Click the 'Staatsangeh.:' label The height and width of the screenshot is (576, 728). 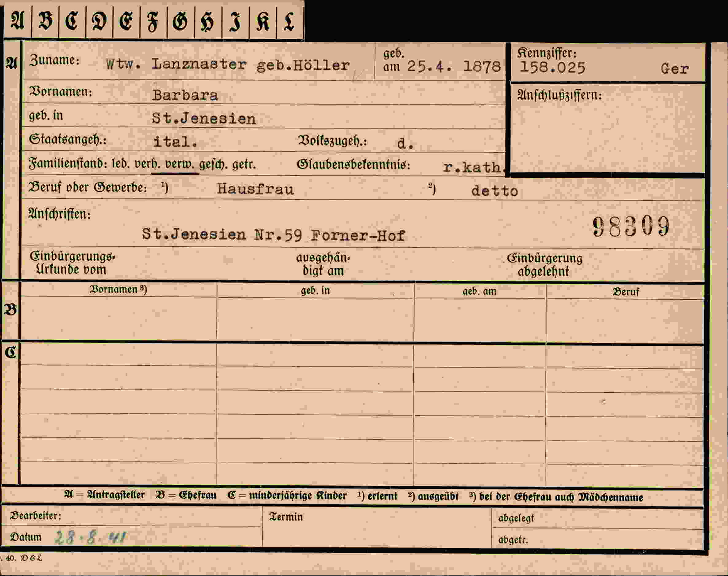(x=68, y=139)
